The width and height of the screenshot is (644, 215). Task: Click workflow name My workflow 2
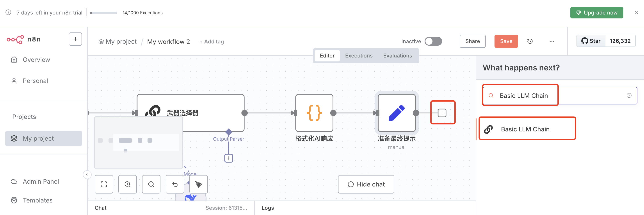click(x=168, y=41)
